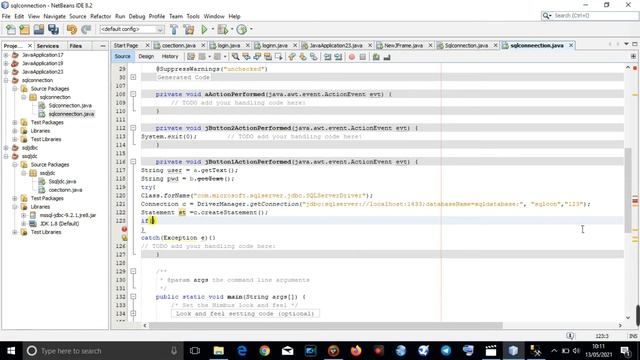Click the Search (Ctrl+I) field
The width and height of the screenshot is (640, 360).
tap(590, 16)
